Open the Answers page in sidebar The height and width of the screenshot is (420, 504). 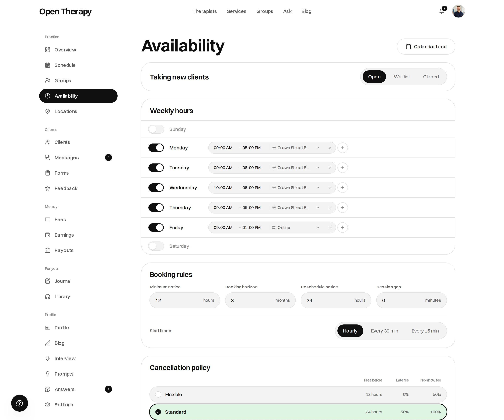coord(78,389)
